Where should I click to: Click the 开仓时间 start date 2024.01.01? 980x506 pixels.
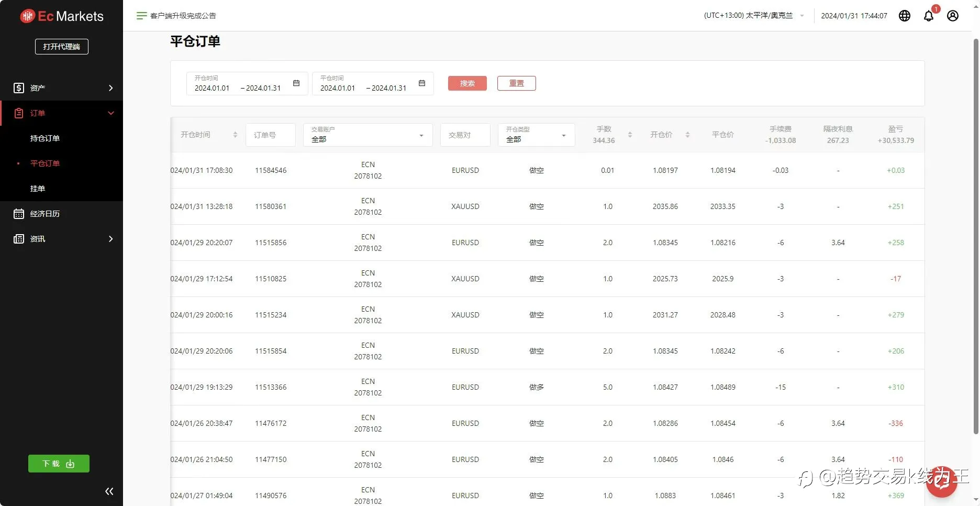(x=212, y=88)
